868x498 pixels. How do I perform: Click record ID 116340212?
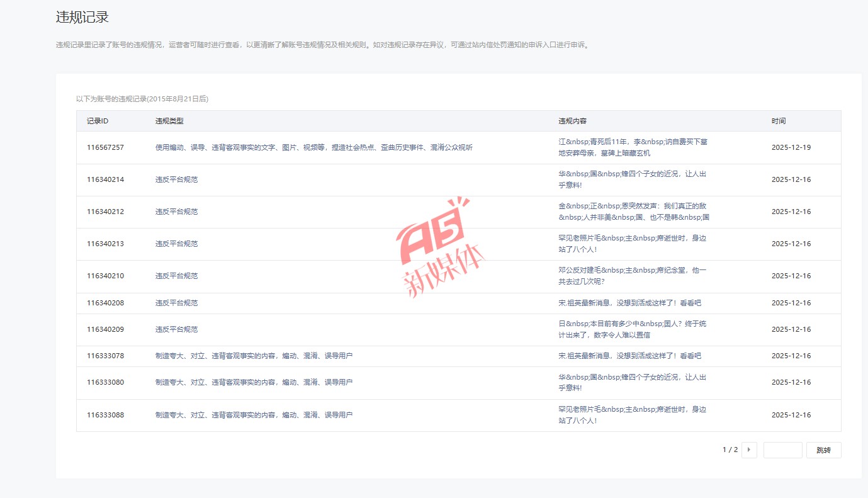tap(105, 212)
